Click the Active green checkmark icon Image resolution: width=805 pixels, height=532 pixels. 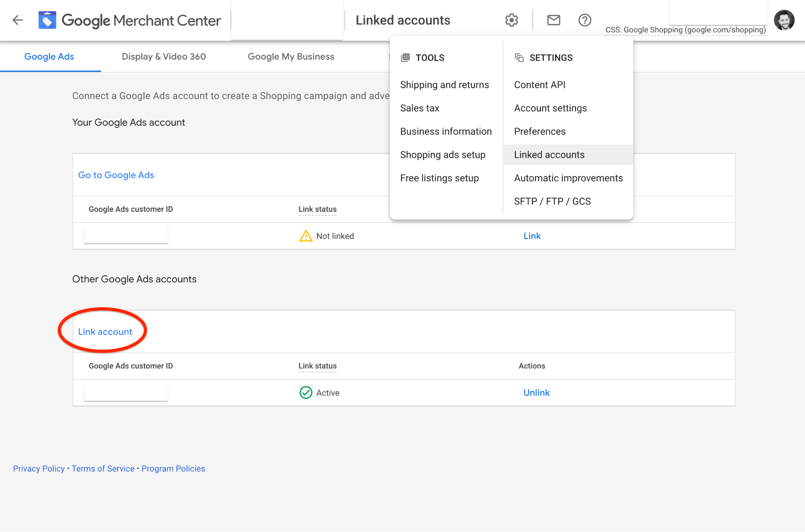[306, 392]
